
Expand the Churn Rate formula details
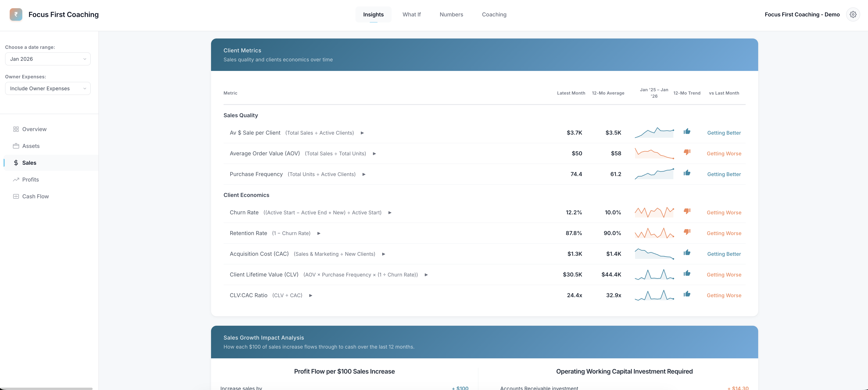pos(390,213)
